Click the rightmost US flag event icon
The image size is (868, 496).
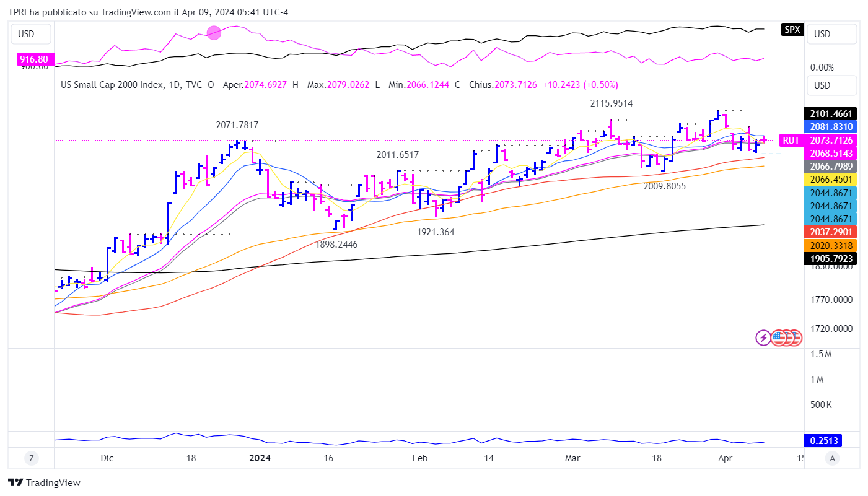click(794, 337)
